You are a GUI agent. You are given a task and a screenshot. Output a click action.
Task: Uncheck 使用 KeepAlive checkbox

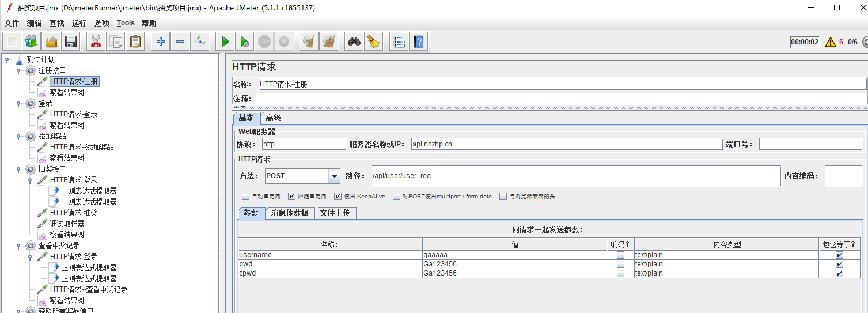(x=338, y=196)
